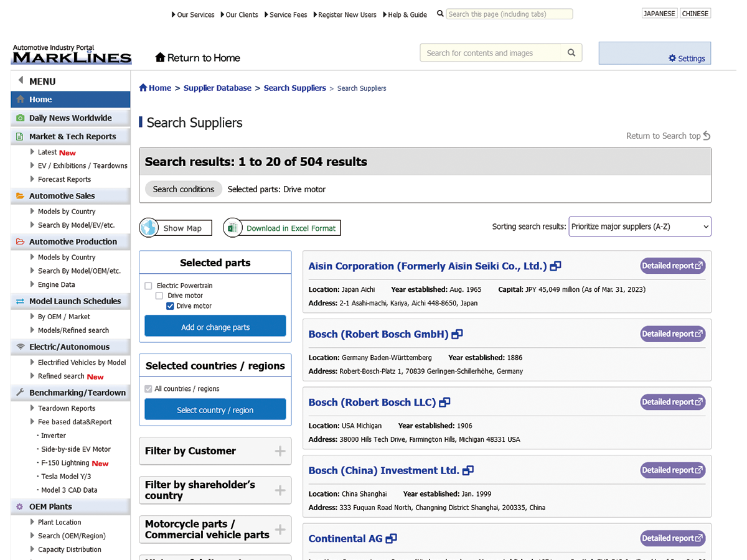Open Bosch (Robert Bosch GmbH) new window icon
Viewport: 747px width, 560px height.
457,335
